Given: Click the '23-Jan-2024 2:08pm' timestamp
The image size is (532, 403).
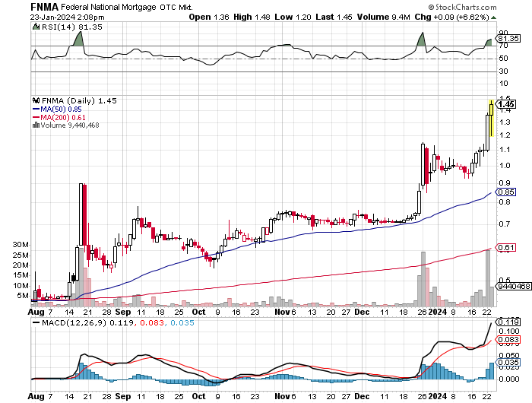Looking at the screenshot, I should [x=67, y=17].
